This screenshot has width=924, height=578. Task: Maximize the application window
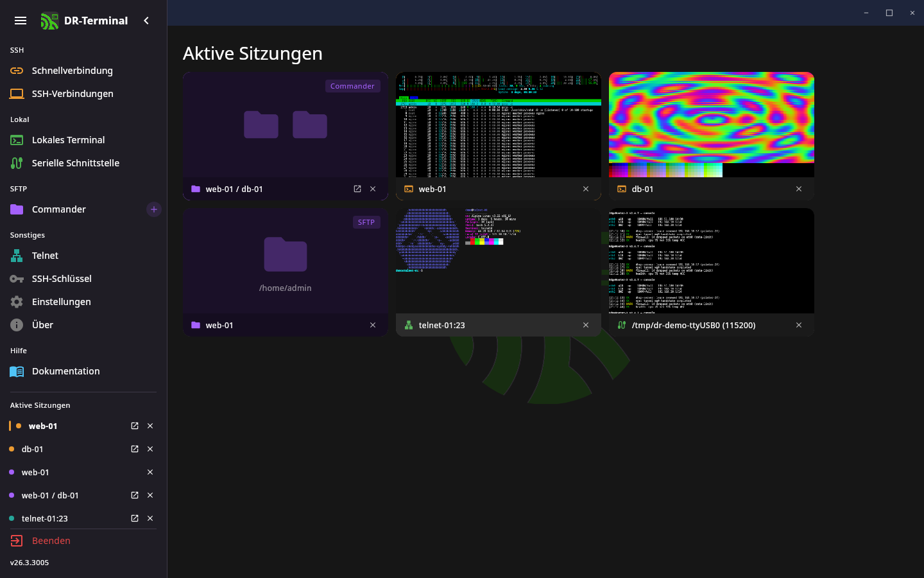[x=889, y=13]
